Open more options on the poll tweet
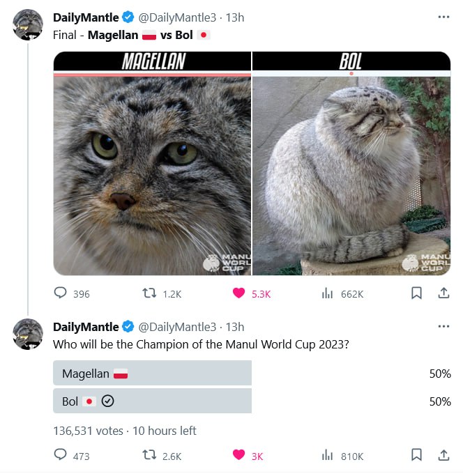Screen dimensions: 463x476 pyautogui.click(x=443, y=326)
